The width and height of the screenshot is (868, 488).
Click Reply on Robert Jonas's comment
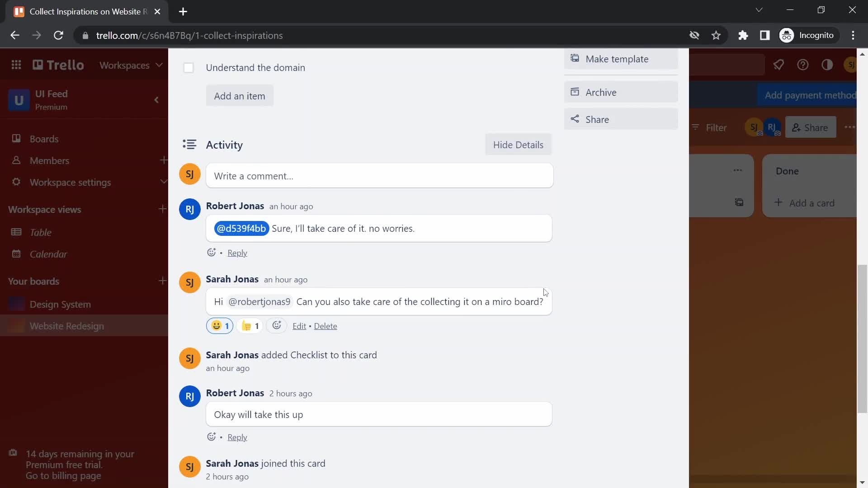(x=237, y=253)
